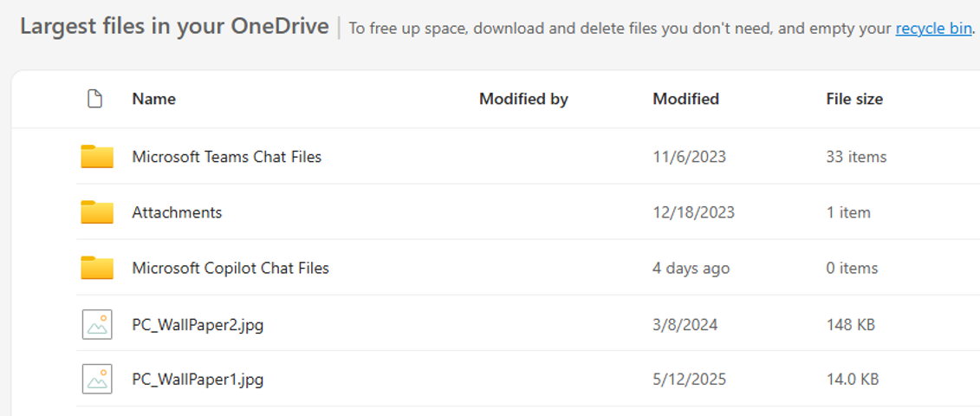Sort by the Name column header
Image resolution: width=980 pixels, height=416 pixels.
click(x=153, y=99)
